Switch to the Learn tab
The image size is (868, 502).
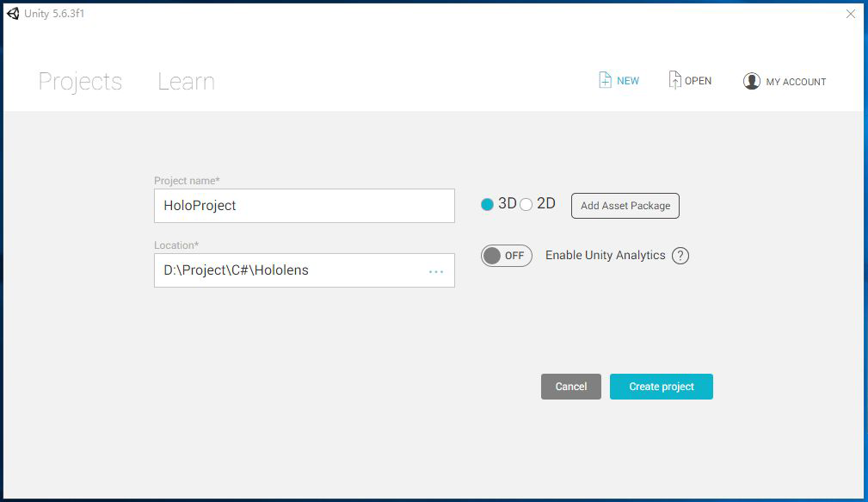[x=186, y=82]
